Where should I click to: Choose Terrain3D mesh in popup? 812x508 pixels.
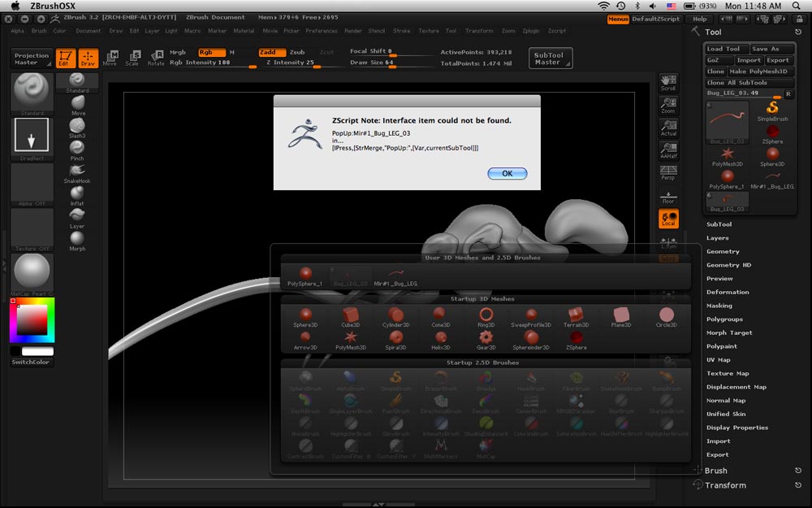(x=576, y=317)
